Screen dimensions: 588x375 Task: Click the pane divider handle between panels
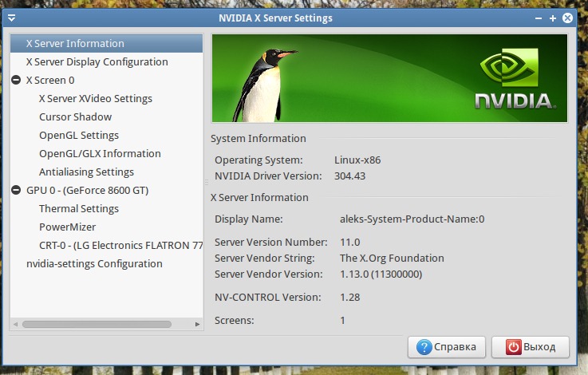pos(207,182)
